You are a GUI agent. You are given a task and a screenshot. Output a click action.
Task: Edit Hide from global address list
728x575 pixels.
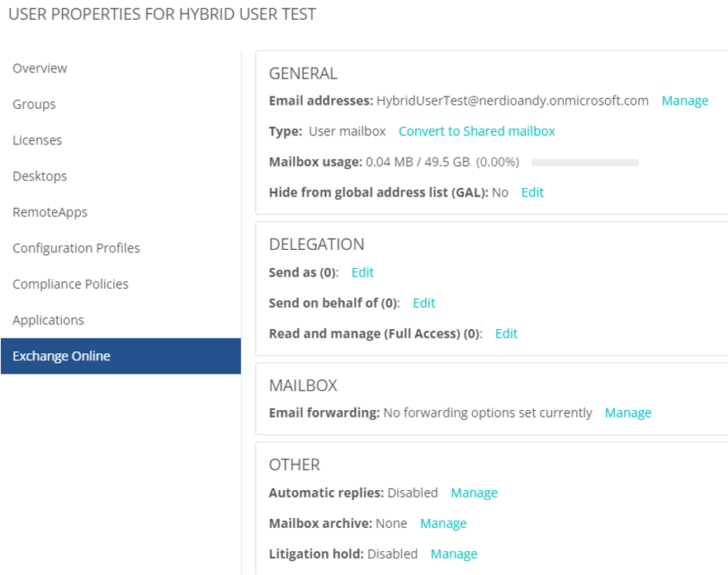(532, 192)
